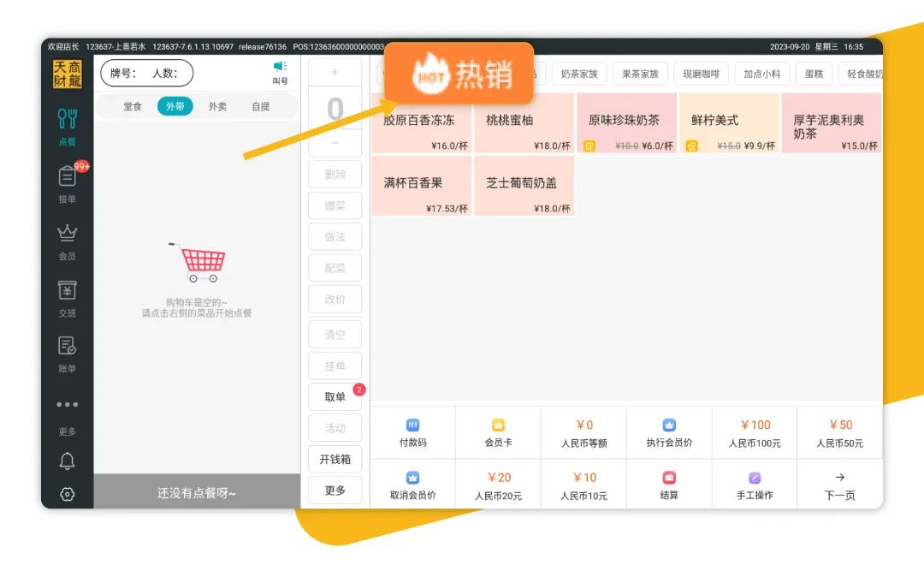924x565 pixels.
Task: Click the 配菜 side dish button
Action: click(x=335, y=268)
